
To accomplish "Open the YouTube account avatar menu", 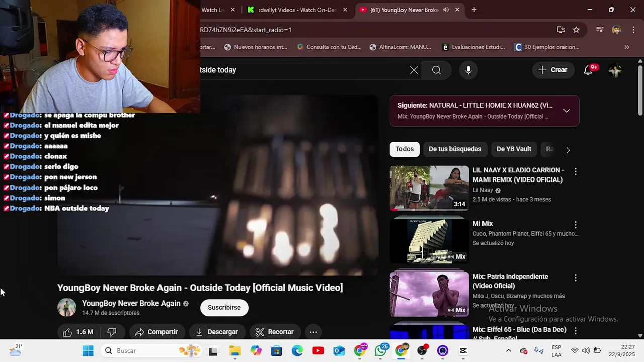I will [615, 70].
